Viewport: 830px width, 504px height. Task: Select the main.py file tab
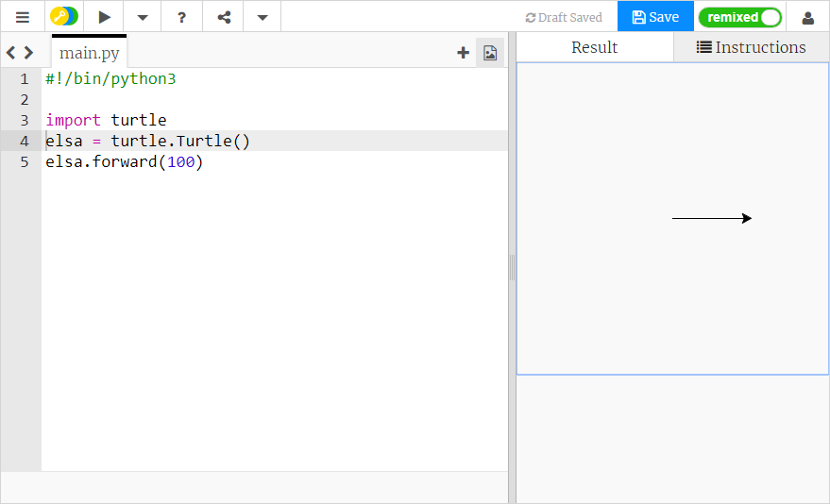pos(89,53)
